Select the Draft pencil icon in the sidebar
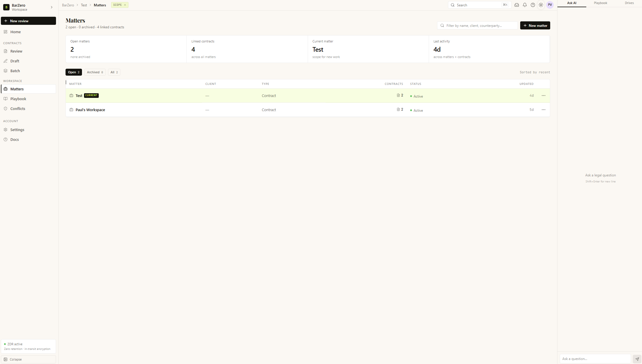Viewport: 642px width, 364px height. (6, 61)
